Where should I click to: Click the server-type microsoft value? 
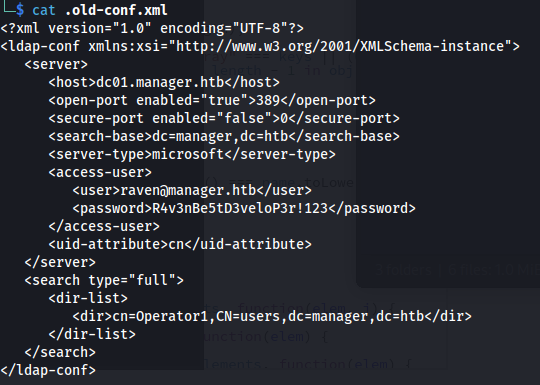point(188,154)
